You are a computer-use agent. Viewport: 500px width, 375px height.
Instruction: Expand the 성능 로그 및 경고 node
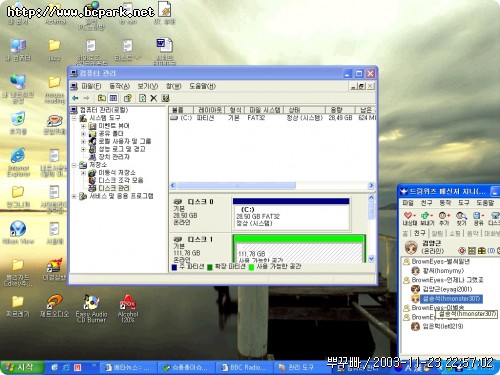83,149
